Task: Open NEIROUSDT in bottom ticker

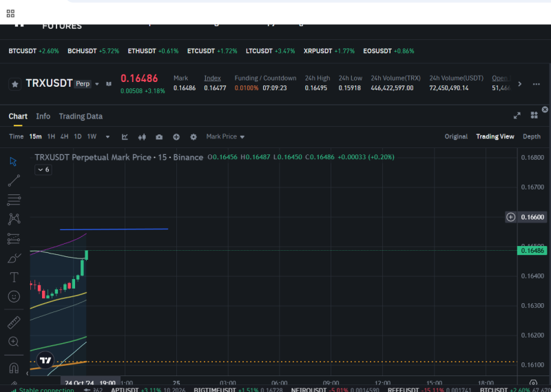Action: point(335,389)
